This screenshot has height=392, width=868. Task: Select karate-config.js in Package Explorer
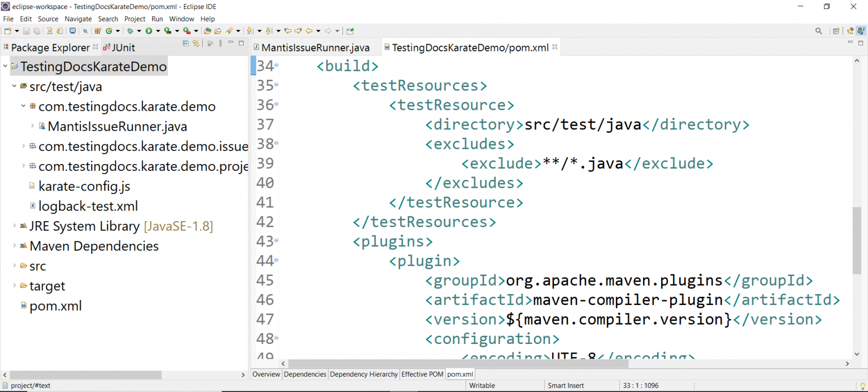(84, 186)
